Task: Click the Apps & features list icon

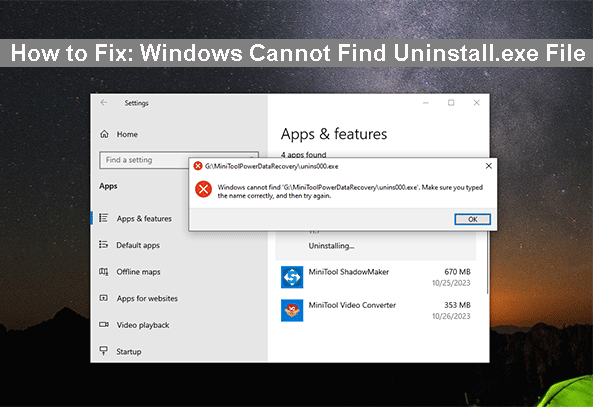Action: [104, 218]
